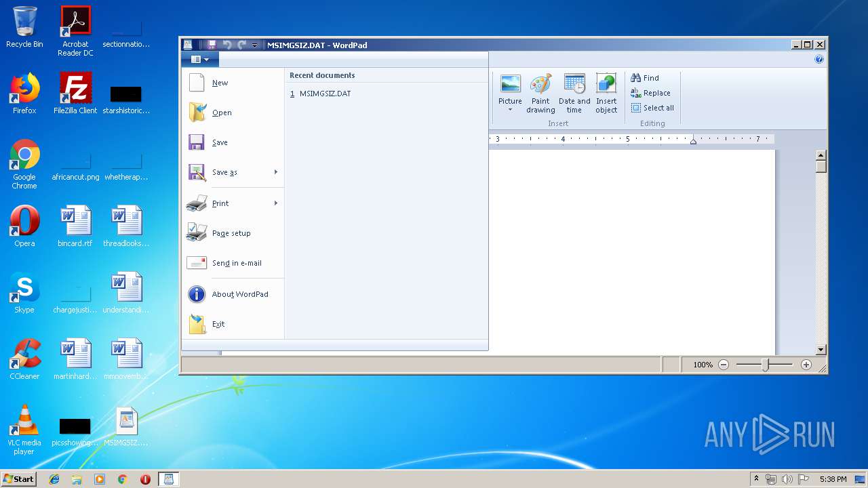Expand the Picture dropdown arrow
868x488 pixels.
pos(510,110)
